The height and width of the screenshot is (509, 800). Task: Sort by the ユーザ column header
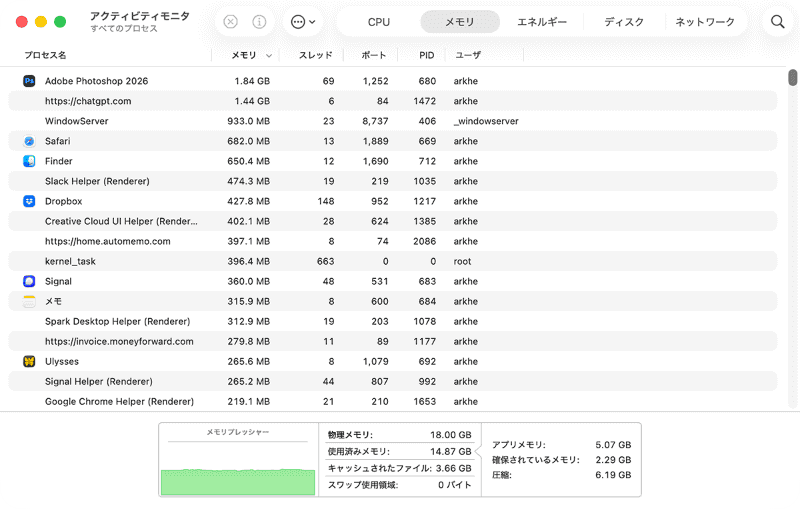[468, 55]
